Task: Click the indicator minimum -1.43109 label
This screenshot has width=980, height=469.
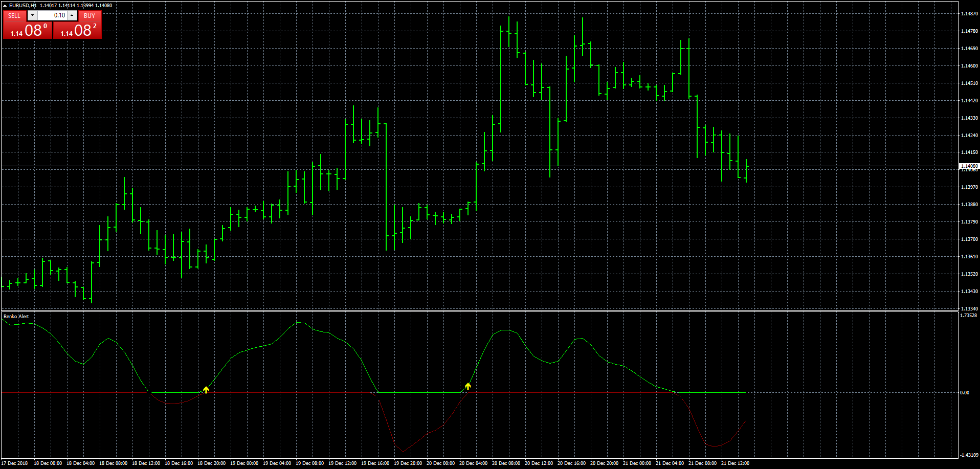Action: click(x=968, y=455)
